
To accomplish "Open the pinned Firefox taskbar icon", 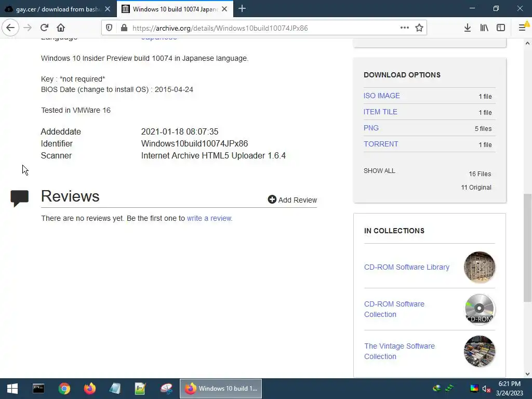I will (x=90, y=389).
